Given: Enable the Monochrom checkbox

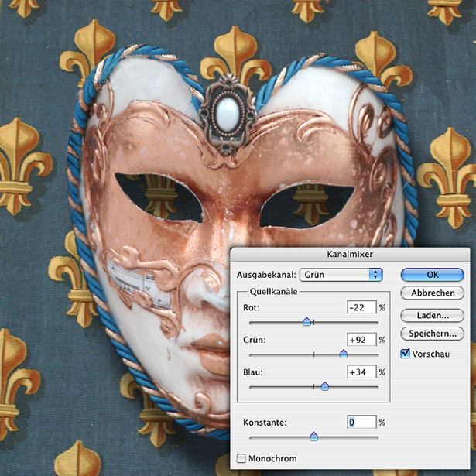Looking at the screenshot, I should click(x=241, y=459).
